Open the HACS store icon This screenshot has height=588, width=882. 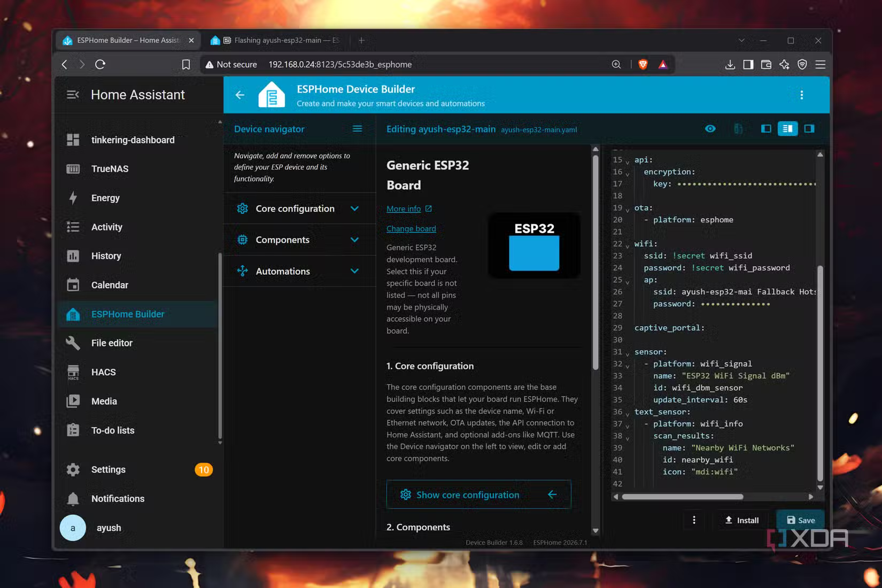(73, 372)
